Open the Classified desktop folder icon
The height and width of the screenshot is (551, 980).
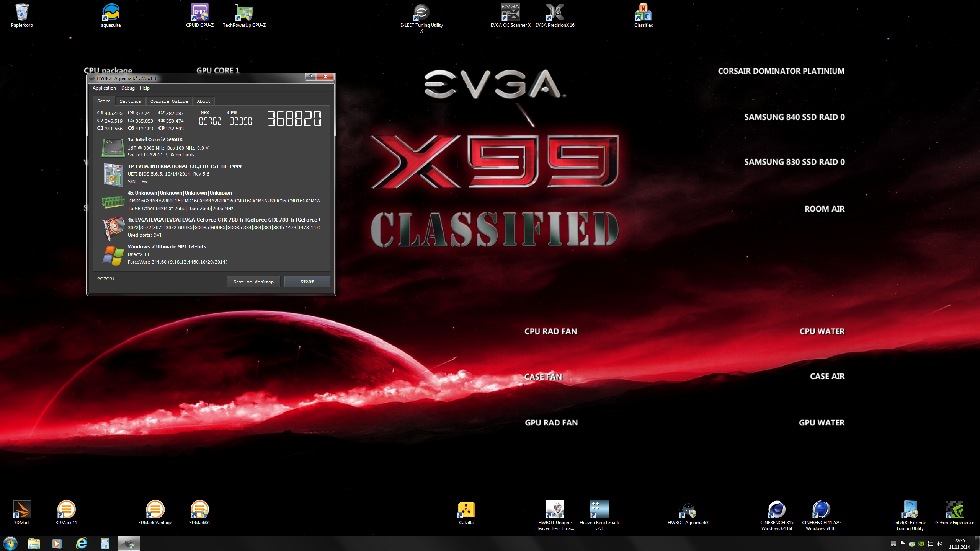coord(644,15)
